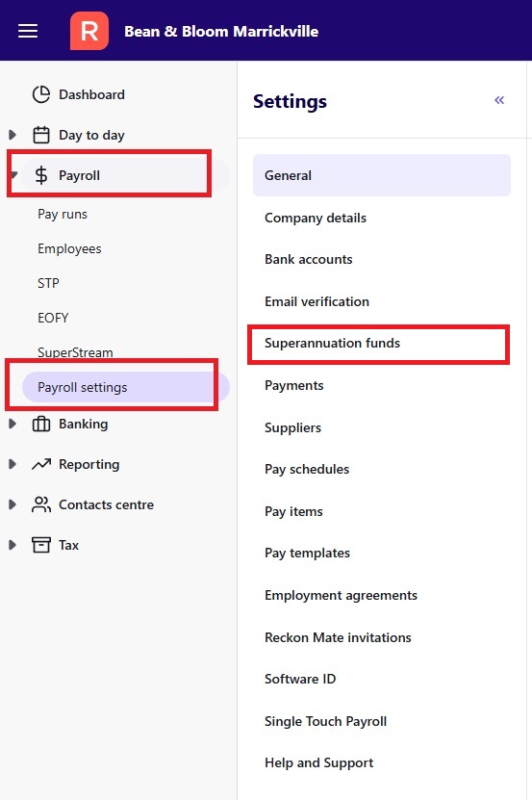Open Single Touch Payroll settings
Image resolution: width=532 pixels, height=800 pixels.
pyautogui.click(x=325, y=721)
